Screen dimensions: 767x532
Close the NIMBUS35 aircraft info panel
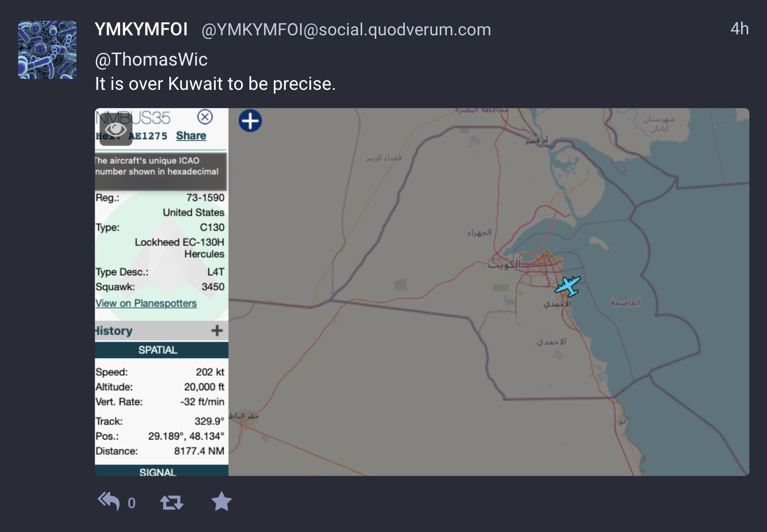(205, 117)
